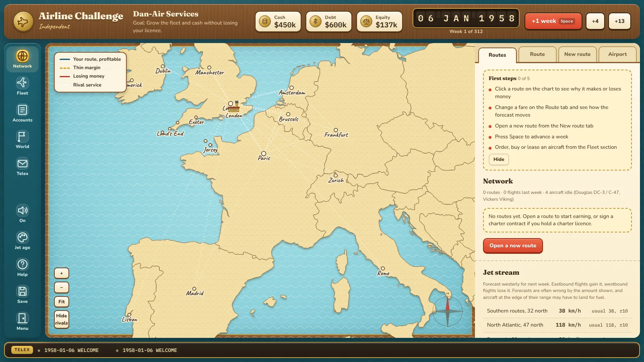Advance time by +4 weeks

pyautogui.click(x=595, y=21)
